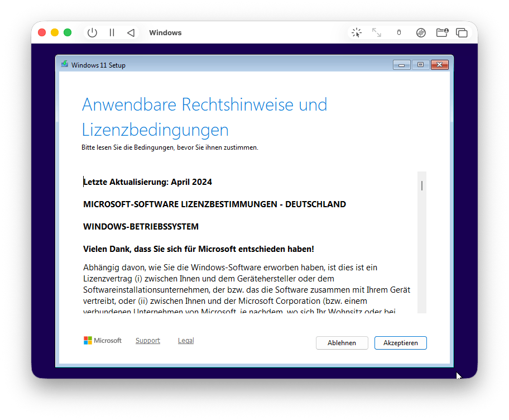This screenshot has height=420, width=509.
Task: Toggle capture mouse cursor icon
Action: tap(357, 33)
